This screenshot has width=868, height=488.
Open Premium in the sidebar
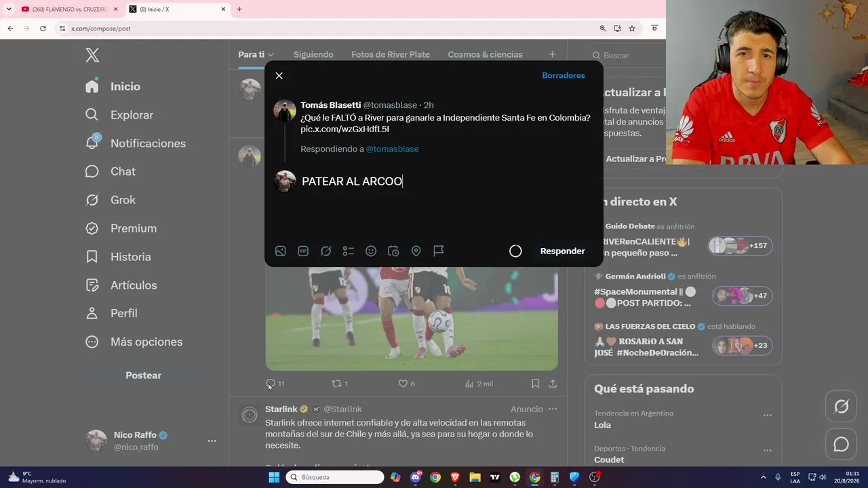coord(121,229)
